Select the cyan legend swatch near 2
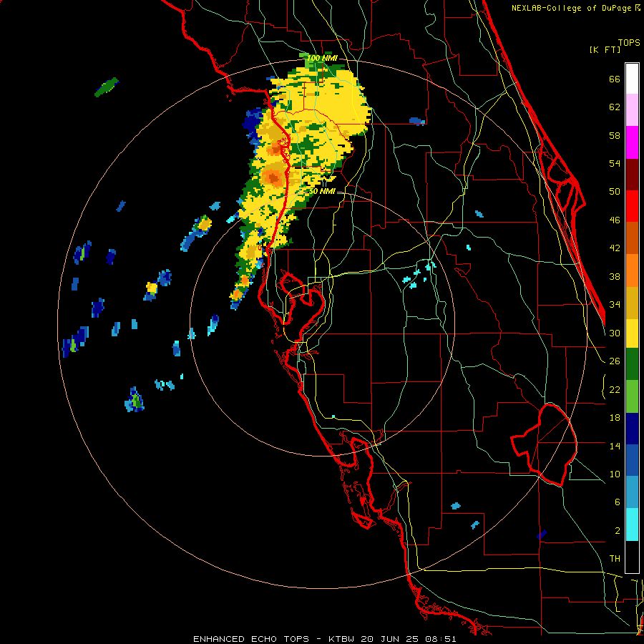644x644 pixels. pos(632,525)
